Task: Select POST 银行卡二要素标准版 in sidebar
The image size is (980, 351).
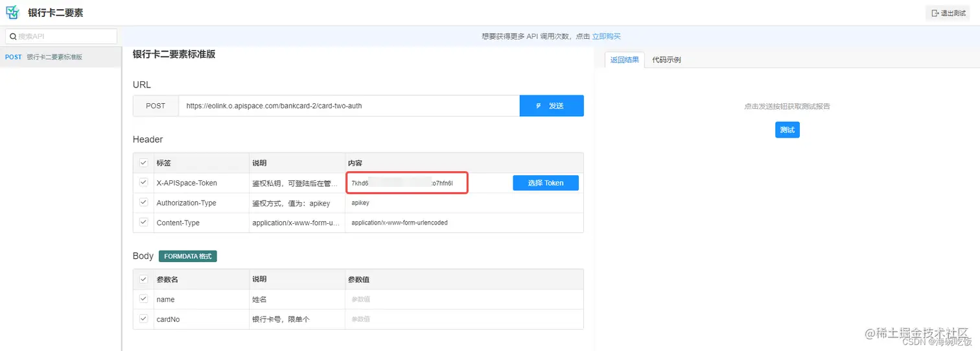Action: pos(61,57)
